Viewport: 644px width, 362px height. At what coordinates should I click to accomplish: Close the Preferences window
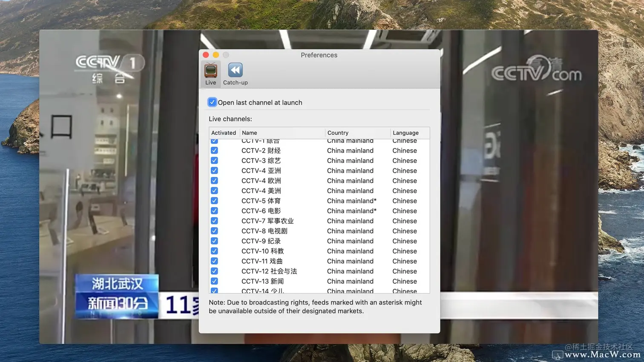[x=206, y=55]
